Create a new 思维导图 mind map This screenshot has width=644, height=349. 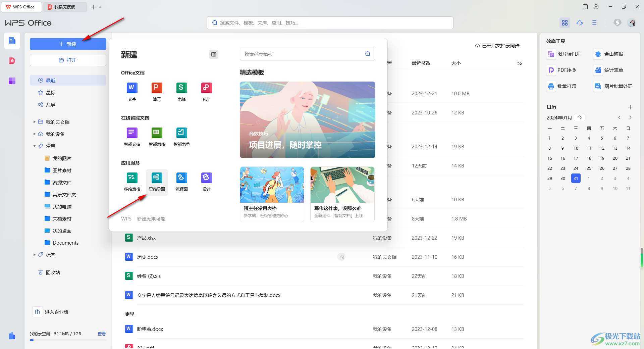click(x=157, y=182)
